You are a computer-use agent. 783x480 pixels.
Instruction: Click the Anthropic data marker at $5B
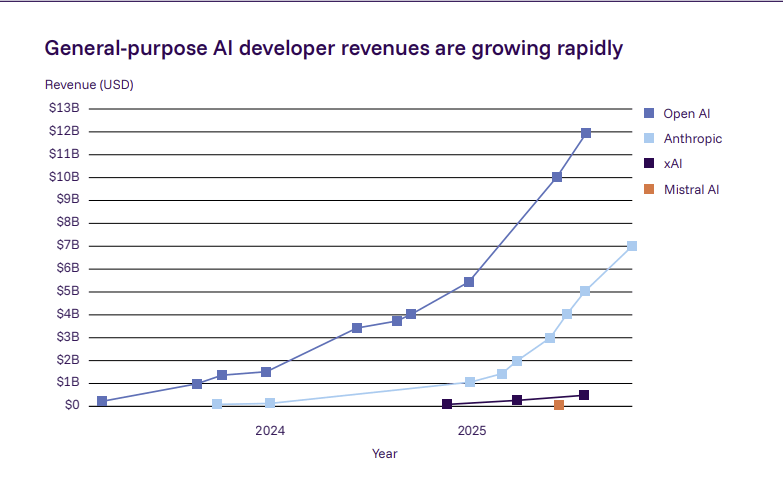pyautogui.click(x=585, y=291)
